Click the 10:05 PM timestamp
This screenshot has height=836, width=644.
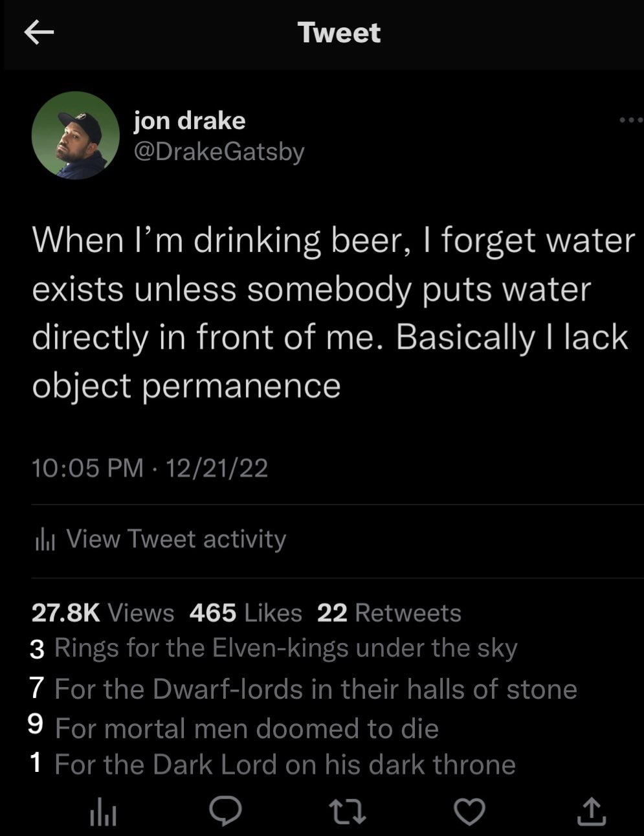pos(87,467)
